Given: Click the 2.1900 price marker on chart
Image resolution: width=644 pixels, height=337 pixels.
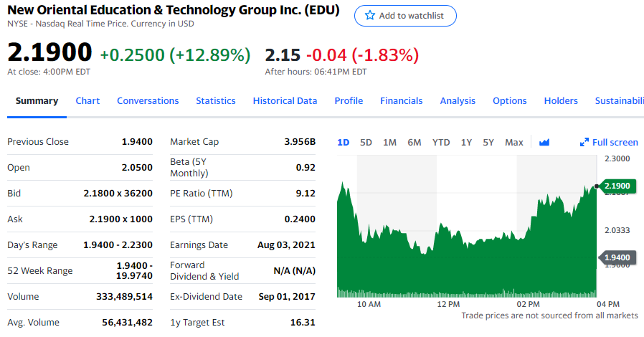Looking at the screenshot, I should tap(616, 186).
